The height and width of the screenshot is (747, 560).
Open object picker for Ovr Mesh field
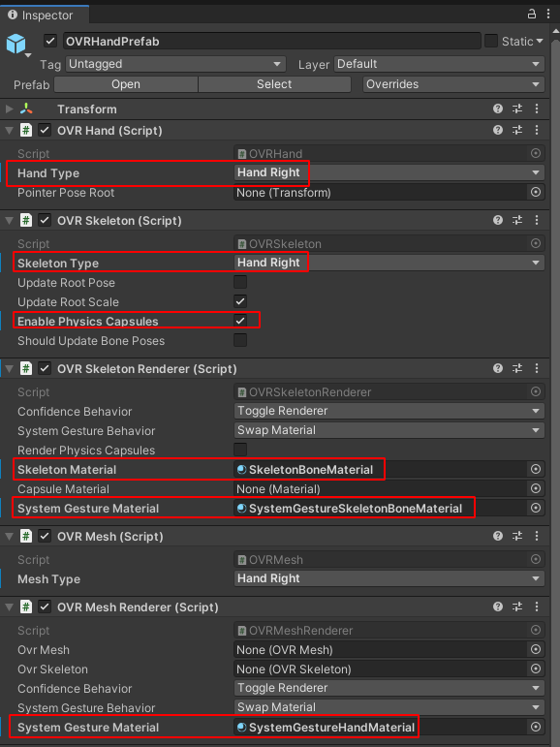[536, 649]
